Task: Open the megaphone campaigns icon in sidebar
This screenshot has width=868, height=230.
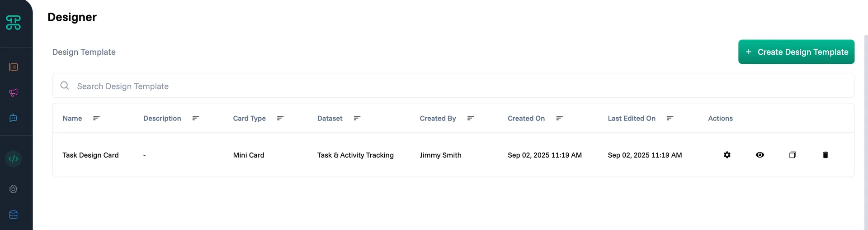Action: (x=14, y=92)
